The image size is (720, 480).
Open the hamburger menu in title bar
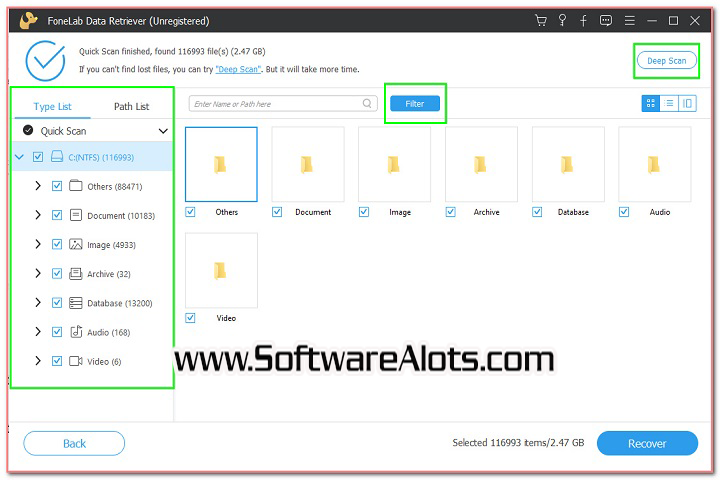coord(630,21)
